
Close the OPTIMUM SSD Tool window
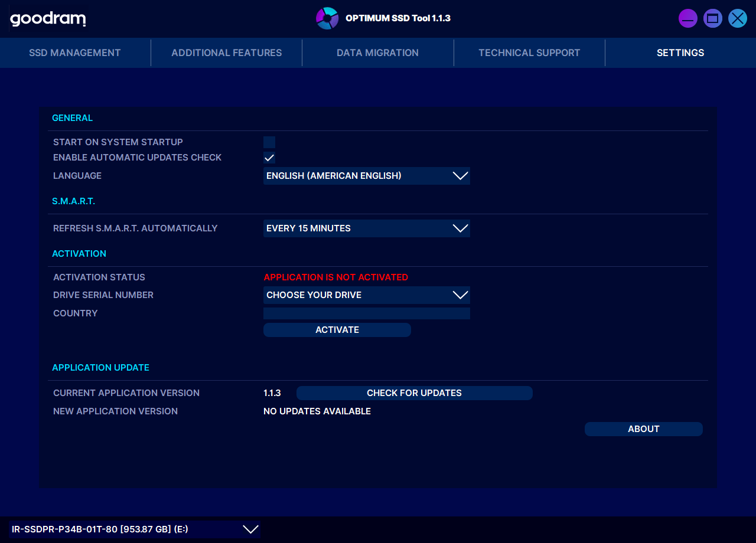coord(738,18)
